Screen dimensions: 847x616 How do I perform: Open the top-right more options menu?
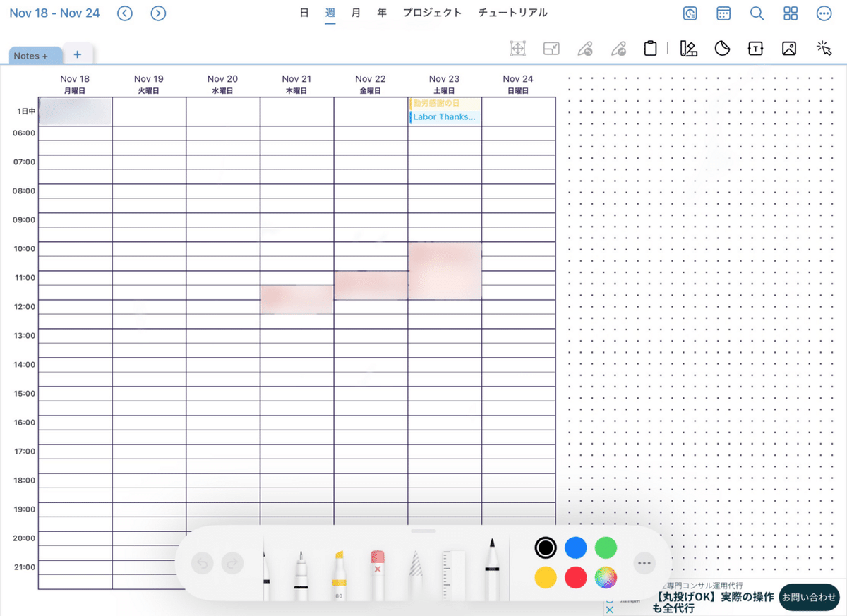[x=824, y=13]
